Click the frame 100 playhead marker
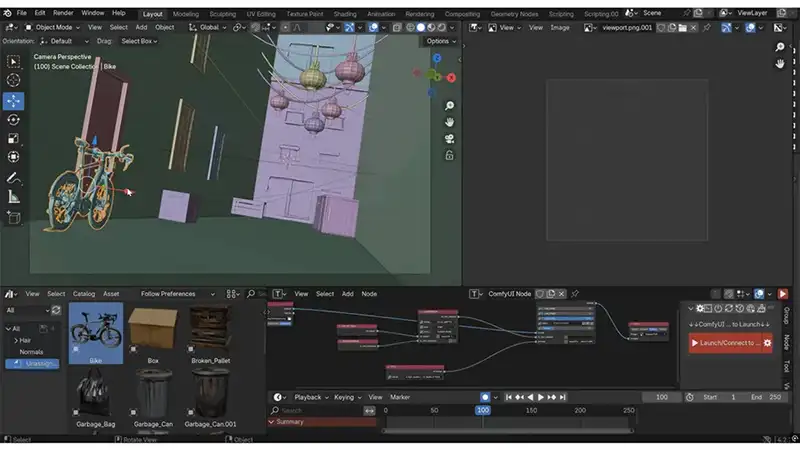The width and height of the screenshot is (800, 450). coord(483,410)
